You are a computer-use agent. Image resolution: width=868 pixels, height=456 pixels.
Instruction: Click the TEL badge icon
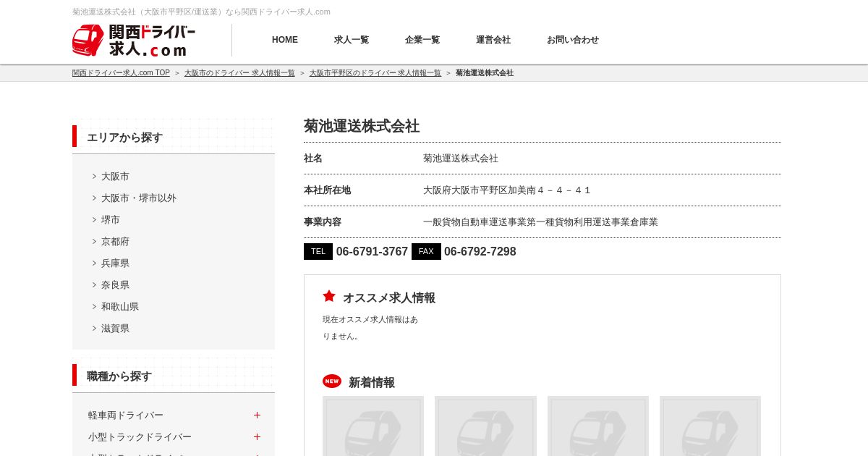coord(318,251)
